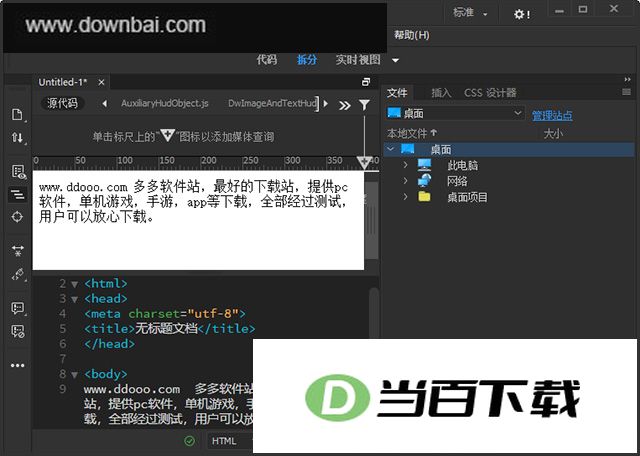This screenshot has height=456, width=640.
Task: Open the 标准 workspace dropdown
Action: 470,13
